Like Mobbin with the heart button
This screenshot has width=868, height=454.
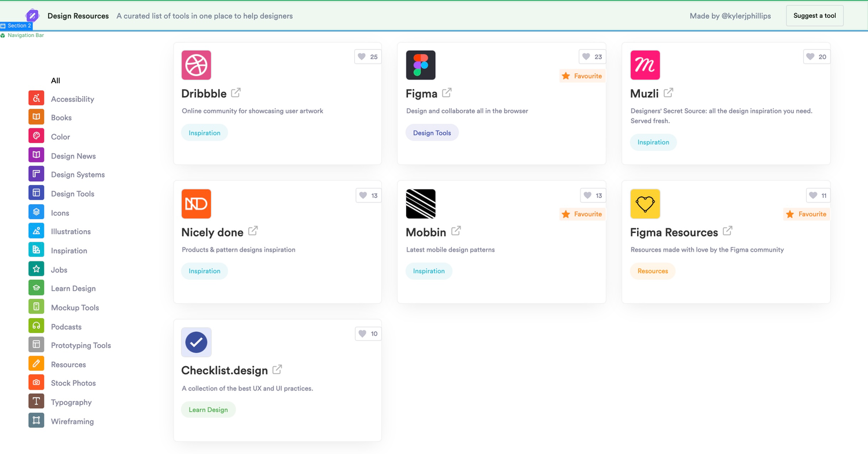pyautogui.click(x=593, y=195)
